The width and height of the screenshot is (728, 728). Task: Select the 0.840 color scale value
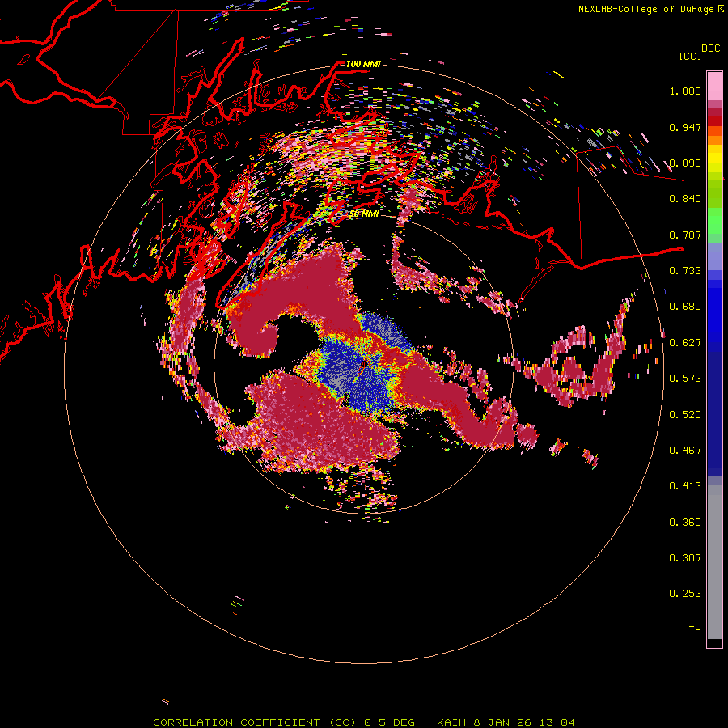[685, 199]
